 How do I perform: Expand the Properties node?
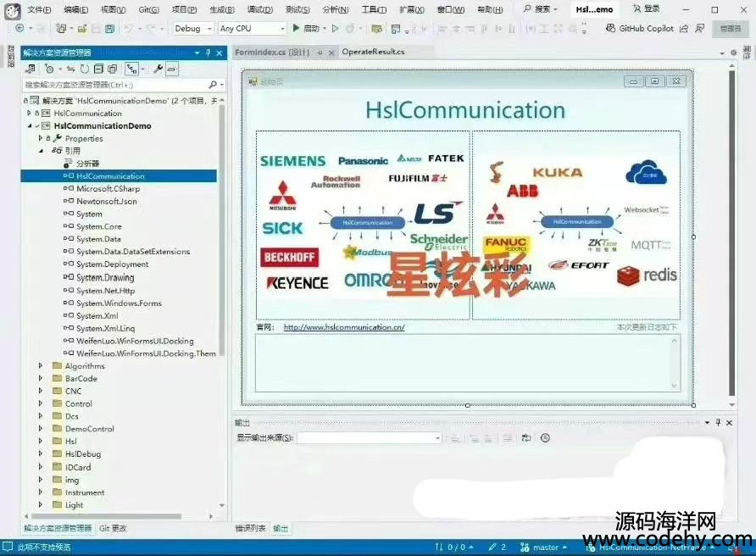(x=40, y=138)
